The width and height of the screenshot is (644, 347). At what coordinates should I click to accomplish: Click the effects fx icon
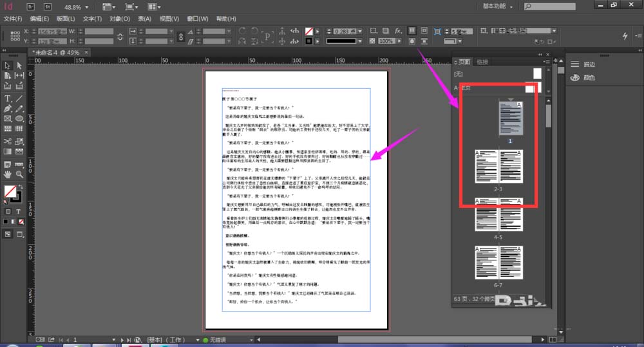point(398,31)
